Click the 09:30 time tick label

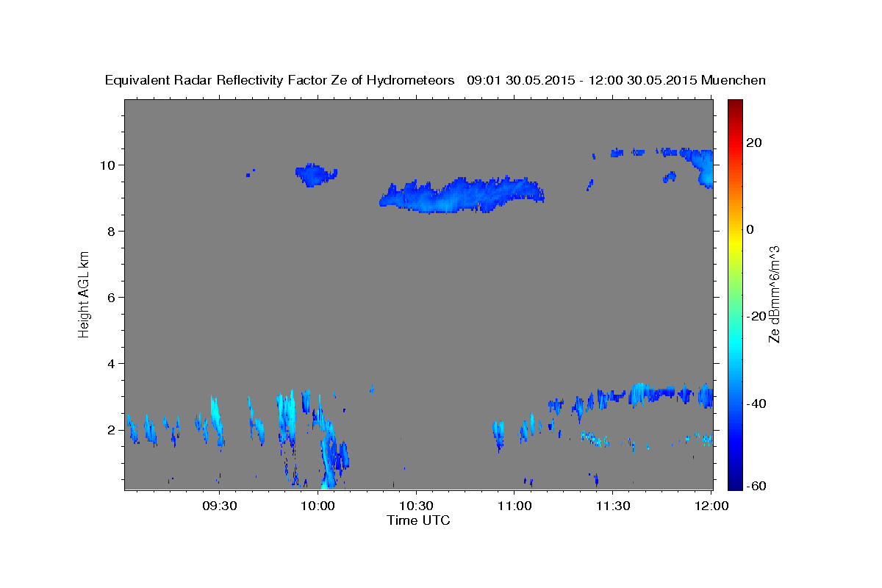point(220,506)
